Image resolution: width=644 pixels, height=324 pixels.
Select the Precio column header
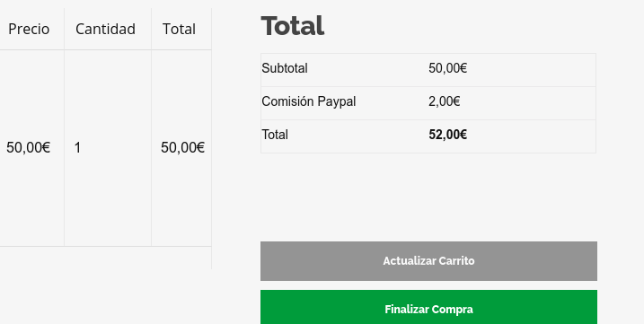(x=29, y=29)
